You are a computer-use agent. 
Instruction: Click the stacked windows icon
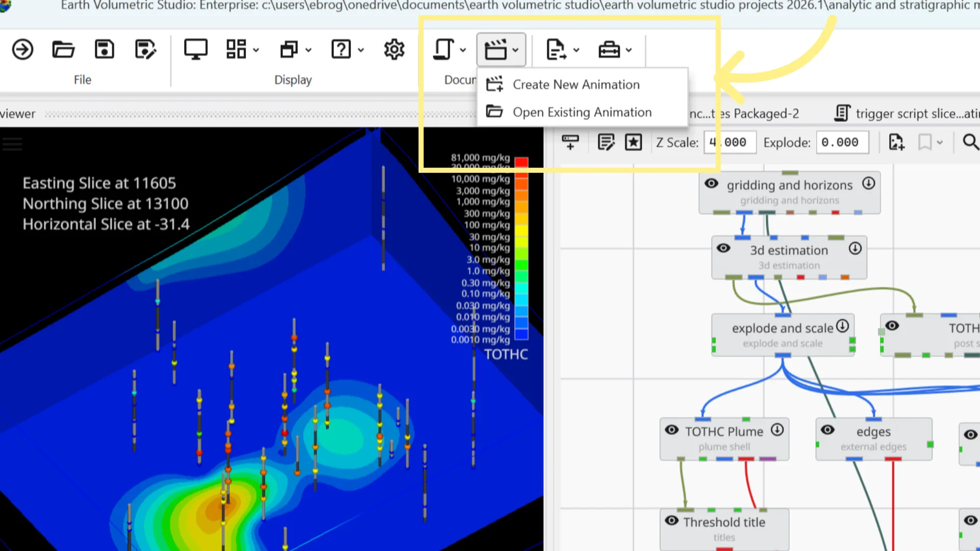point(289,49)
